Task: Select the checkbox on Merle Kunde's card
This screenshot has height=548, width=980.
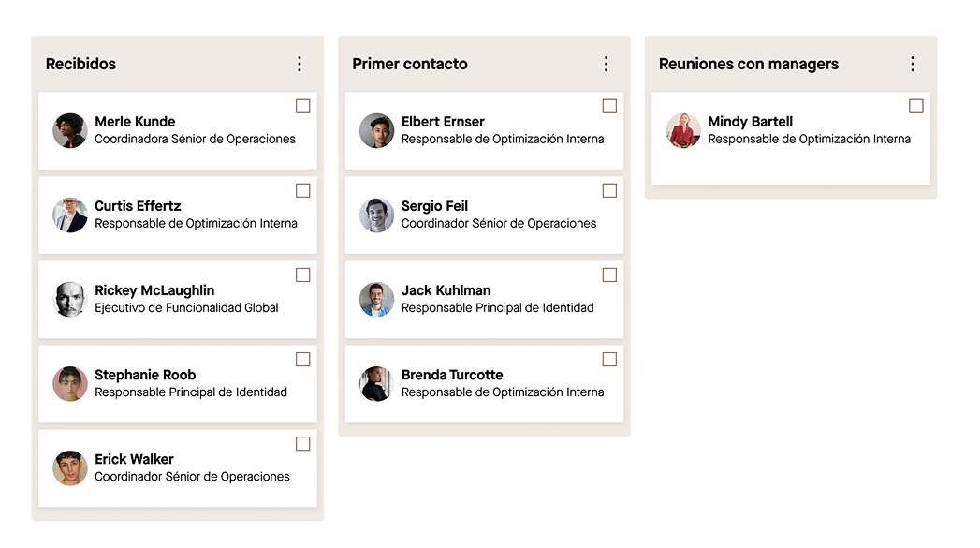Action: 303,107
